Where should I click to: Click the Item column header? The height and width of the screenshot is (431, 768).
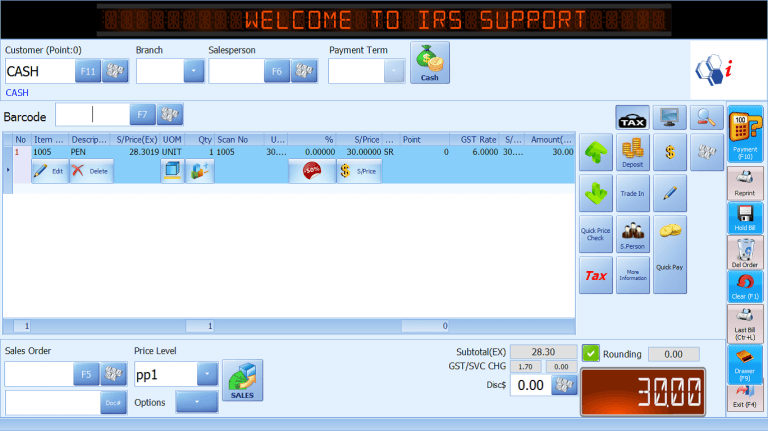pyautogui.click(x=48, y=140)
